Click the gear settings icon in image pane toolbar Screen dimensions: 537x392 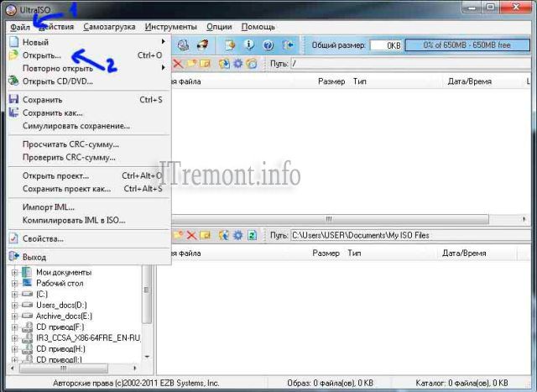coord(238,64)
